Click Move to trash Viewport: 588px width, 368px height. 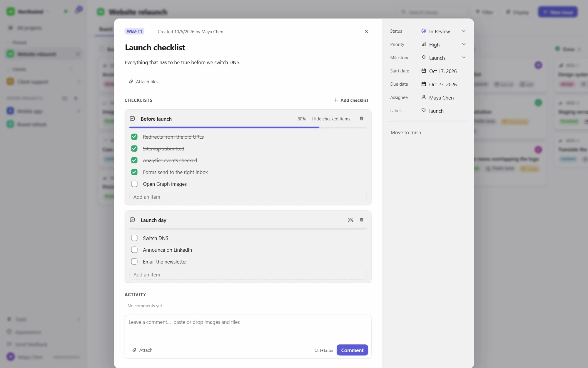406,132
